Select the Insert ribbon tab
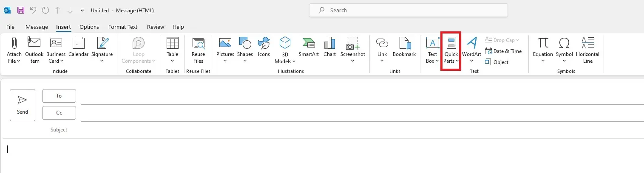This screenshot has height=173, width=644. (x=63, y=27)
